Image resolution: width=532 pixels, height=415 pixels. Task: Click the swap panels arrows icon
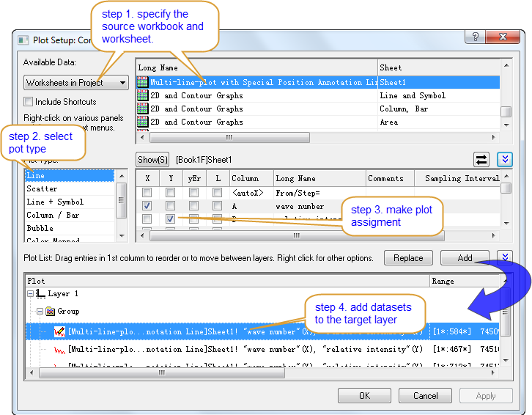click(x=481, y=160)
